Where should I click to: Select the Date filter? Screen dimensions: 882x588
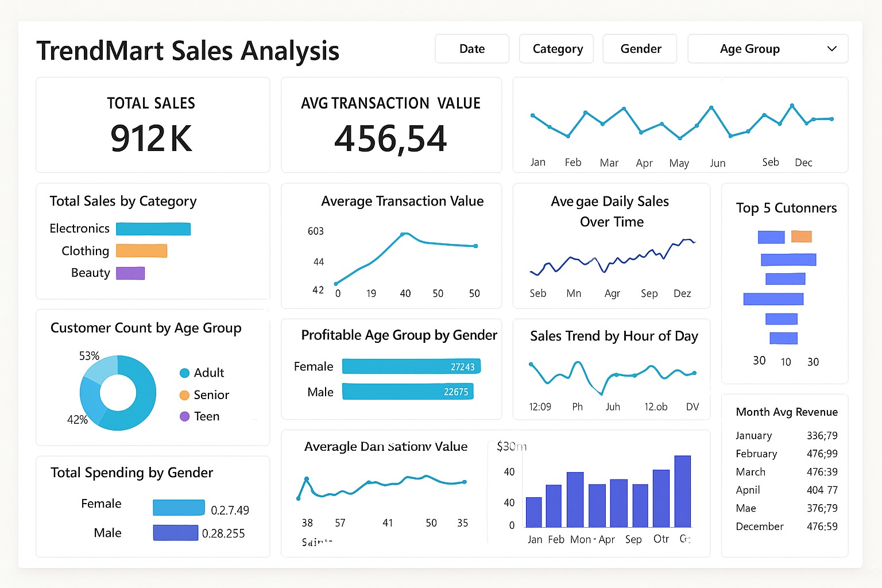tap(471, 49)
